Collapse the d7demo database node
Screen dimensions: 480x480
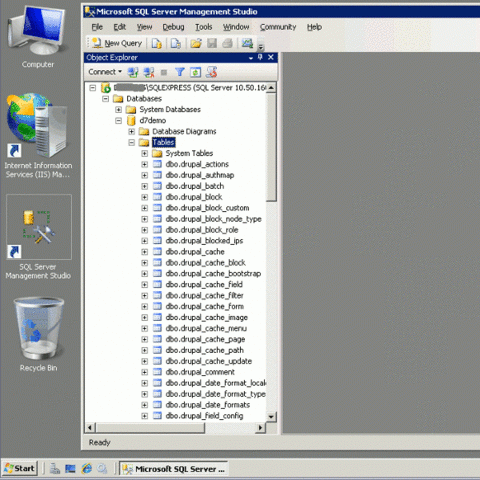pos(119,121)
